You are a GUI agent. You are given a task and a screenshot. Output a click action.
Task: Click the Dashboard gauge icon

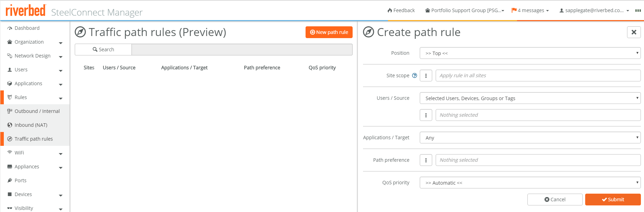click(x=10, y=28)
